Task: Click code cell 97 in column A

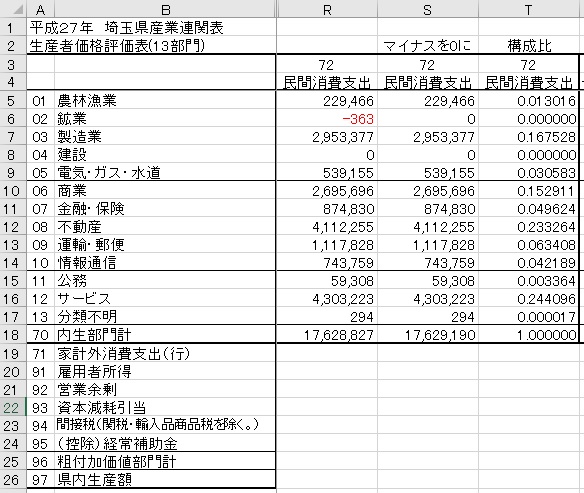Action: pyautogui.click(x=41, y=479)
